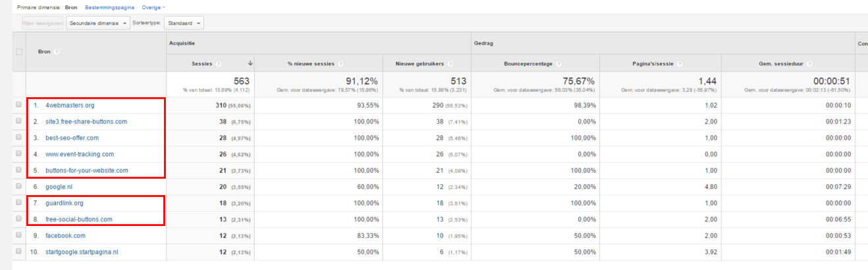
Task: Open the best-seo-offer.com source link
Action: [72, 138]
